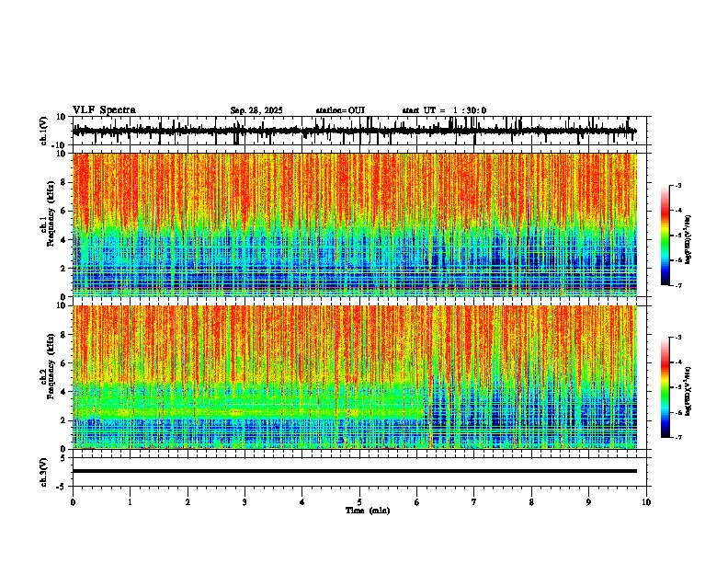The image size is (728, 563).
Task: Click time axis tick label "7"
Action: [x=474, y=502]
